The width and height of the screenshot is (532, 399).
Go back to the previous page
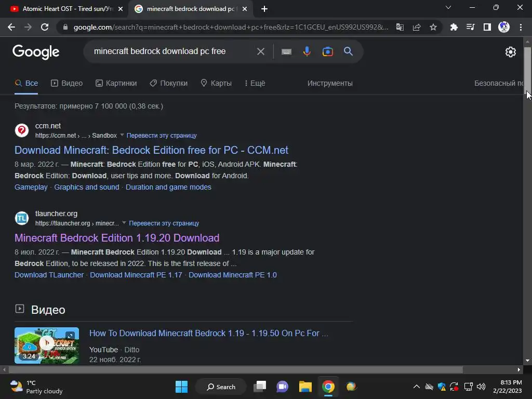point(11,27)
